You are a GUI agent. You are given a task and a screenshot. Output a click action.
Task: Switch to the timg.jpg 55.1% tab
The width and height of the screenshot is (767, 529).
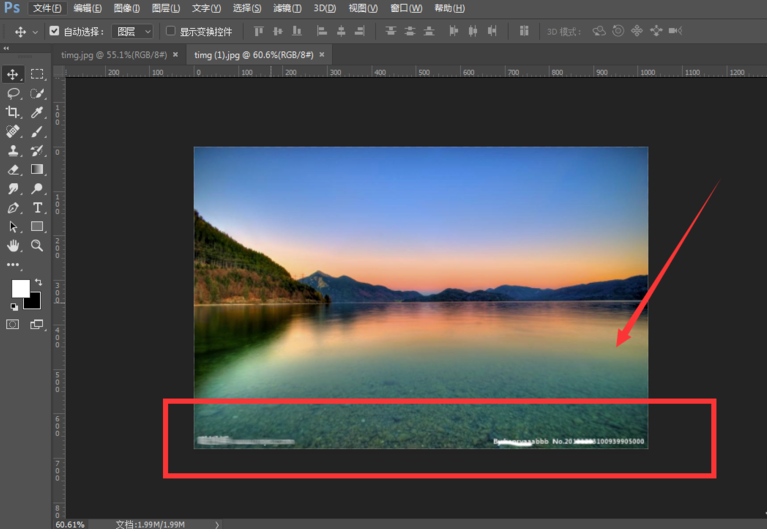(x=114, y=55)
